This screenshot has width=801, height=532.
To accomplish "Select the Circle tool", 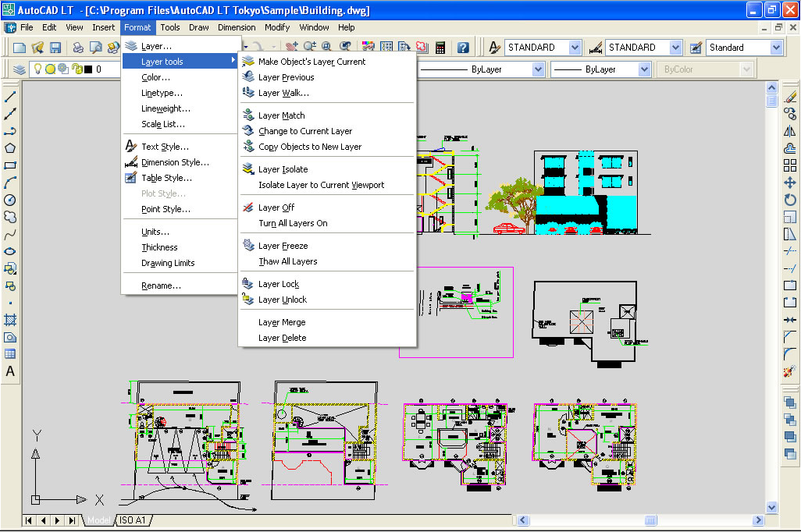I will click(9, 200).
